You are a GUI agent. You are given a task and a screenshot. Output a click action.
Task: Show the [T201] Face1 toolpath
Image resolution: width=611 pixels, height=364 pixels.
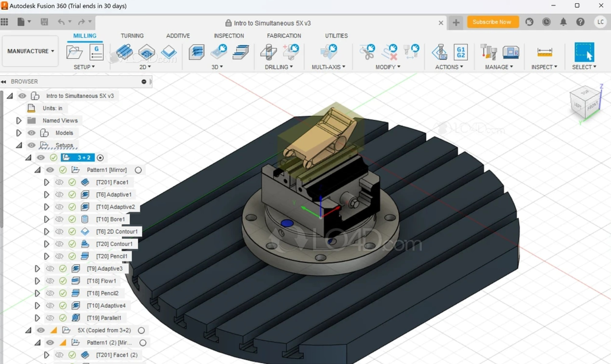click(x=59, y=182)
